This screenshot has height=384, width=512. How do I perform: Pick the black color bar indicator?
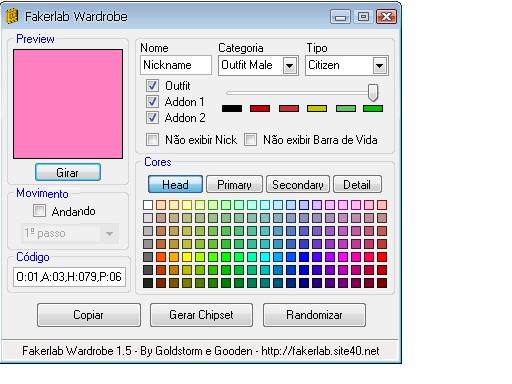click(232, 108)
